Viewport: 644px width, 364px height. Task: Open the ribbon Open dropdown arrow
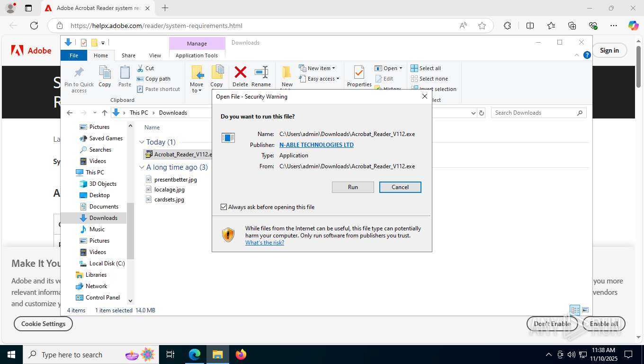coord(401,68)
